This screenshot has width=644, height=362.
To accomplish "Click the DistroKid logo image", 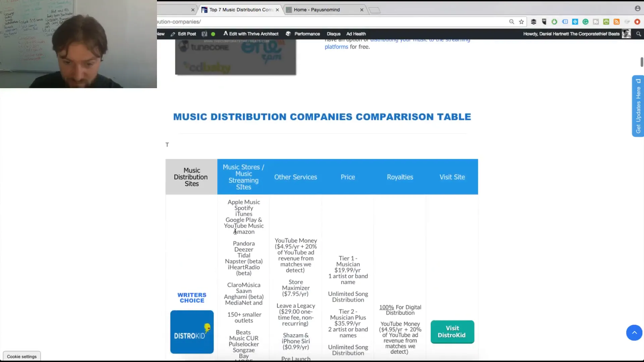I will click(192, 332).
